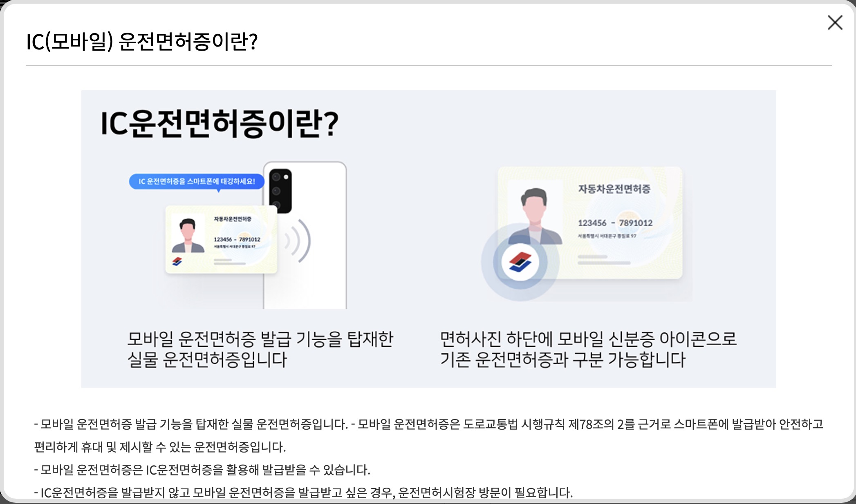Click caption '모바일 운전면허증 발급 기능을 탑재한'
856x504 pixels.
260,339
